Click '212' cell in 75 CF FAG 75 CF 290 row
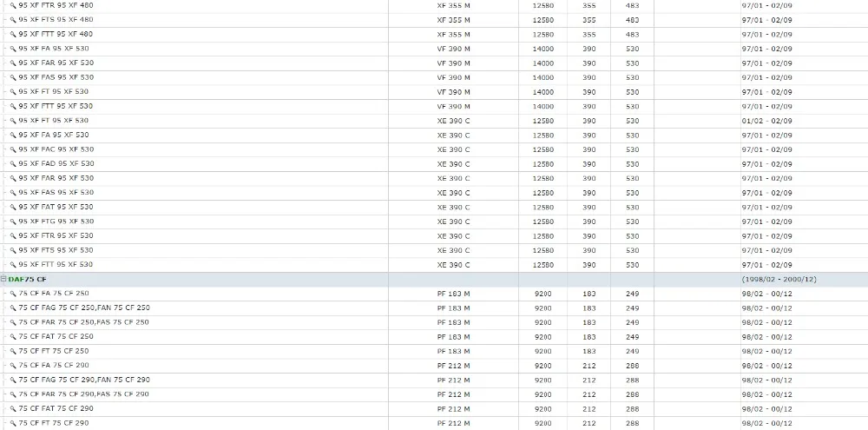The width and height of the screenshot is (868, 430). tap(589, 380)
